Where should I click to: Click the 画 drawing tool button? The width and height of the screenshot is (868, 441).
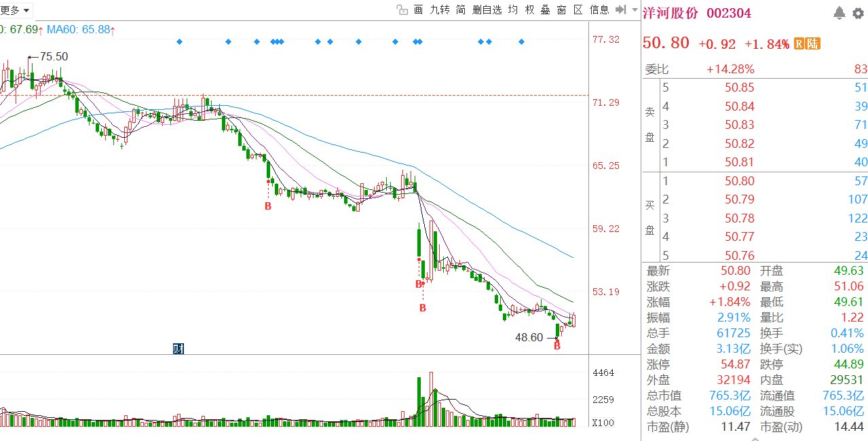pyautogui.click(x=418, y=9)
